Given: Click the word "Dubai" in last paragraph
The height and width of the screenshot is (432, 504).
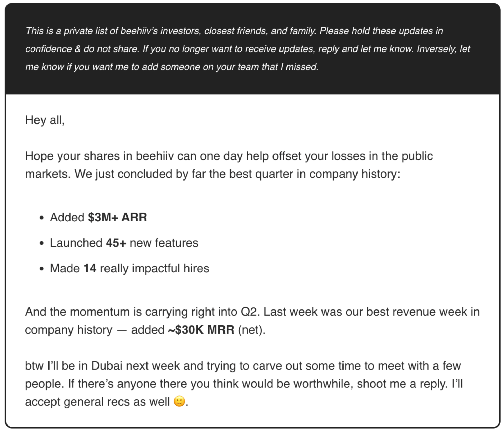Looking at the screenshot, I should tap(107, 366).
